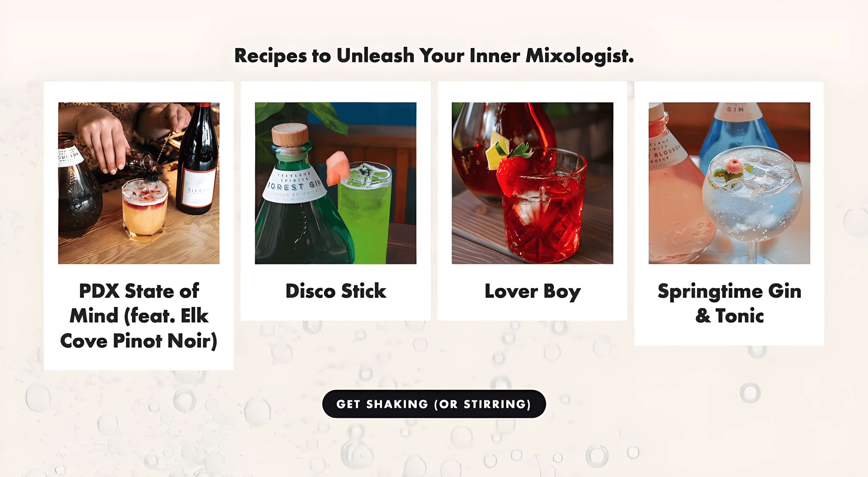Image resolution: width=868 pixels, height=477 pixels.
Task: Open the Springtime Gin & Tonic title link
Action: click(729, 303)
